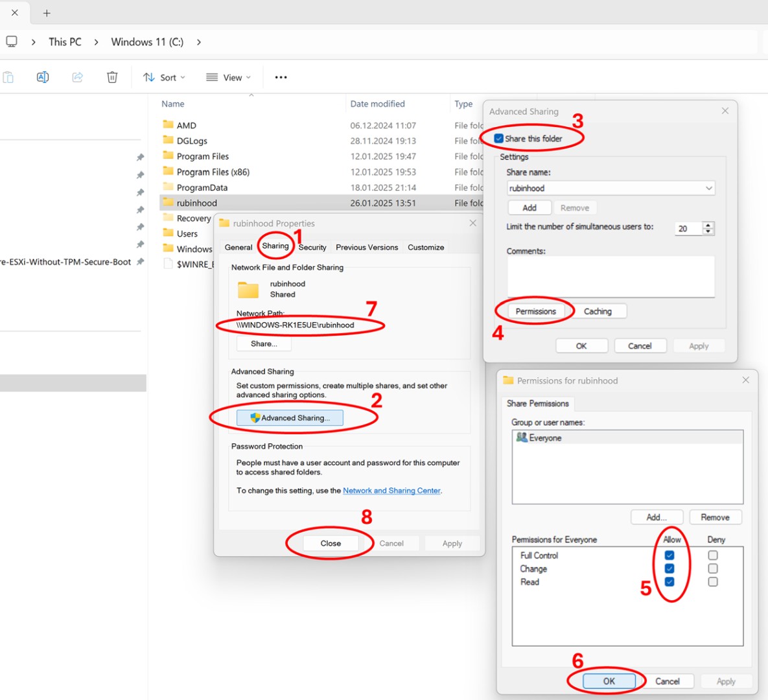Viewport: 768px width, 700px height.
Task: Switch to the Previous Versions tab
Action: click(x=367, y=248)
